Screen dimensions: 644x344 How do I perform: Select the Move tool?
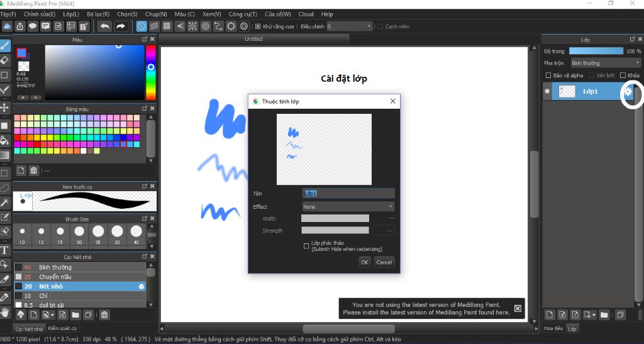click(4, 108)
